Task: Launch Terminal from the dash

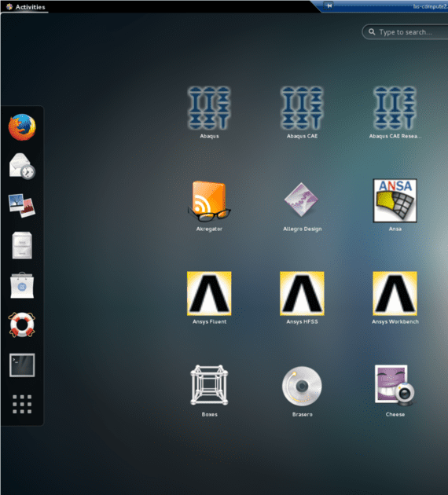Action: [22, 365]
